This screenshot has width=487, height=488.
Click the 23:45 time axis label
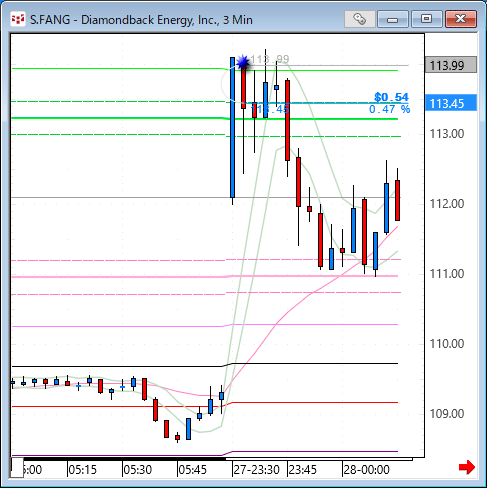tap(303, 470)
